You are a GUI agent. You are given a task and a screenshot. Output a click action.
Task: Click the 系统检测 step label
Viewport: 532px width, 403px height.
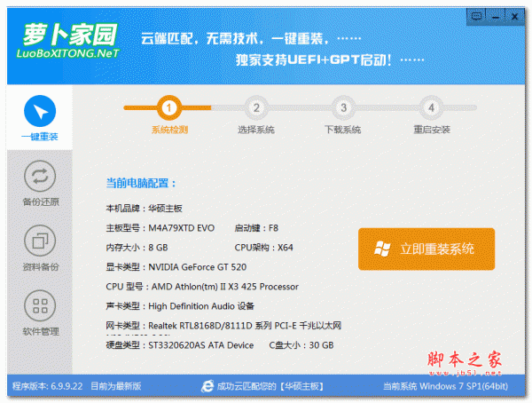coord(169,130)
